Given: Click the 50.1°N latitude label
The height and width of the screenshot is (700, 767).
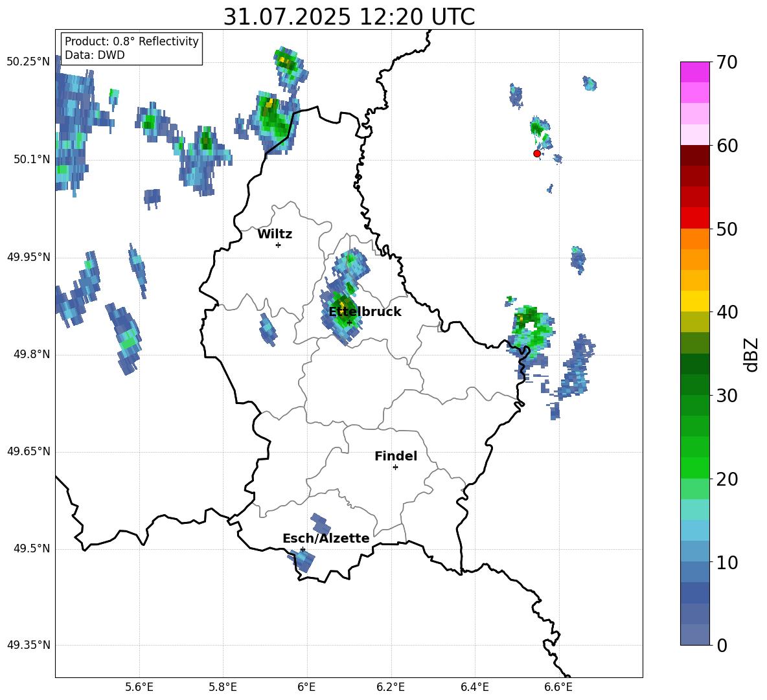Looking at the screenshot, I should 32,159.
